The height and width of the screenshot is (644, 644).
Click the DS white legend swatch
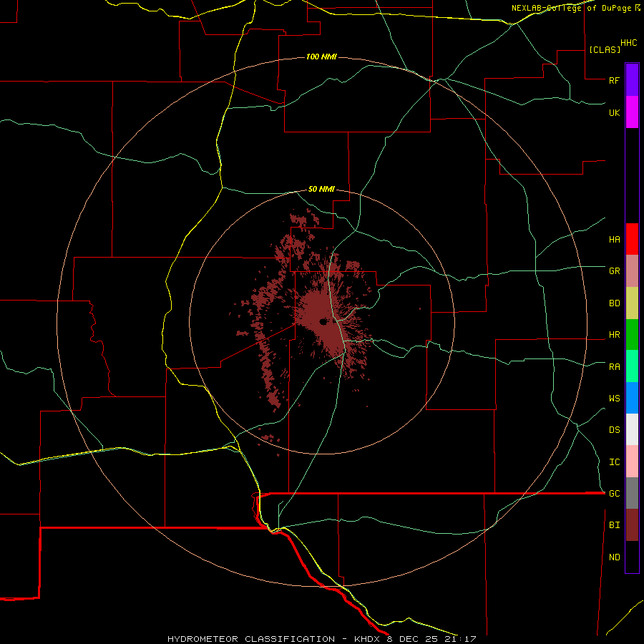(632, 429)
